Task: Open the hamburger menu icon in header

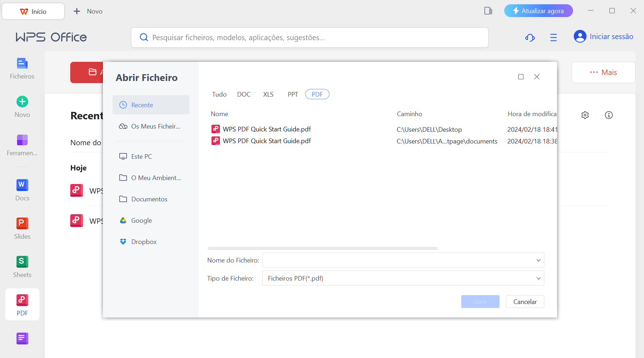Action: pos(554,37)
